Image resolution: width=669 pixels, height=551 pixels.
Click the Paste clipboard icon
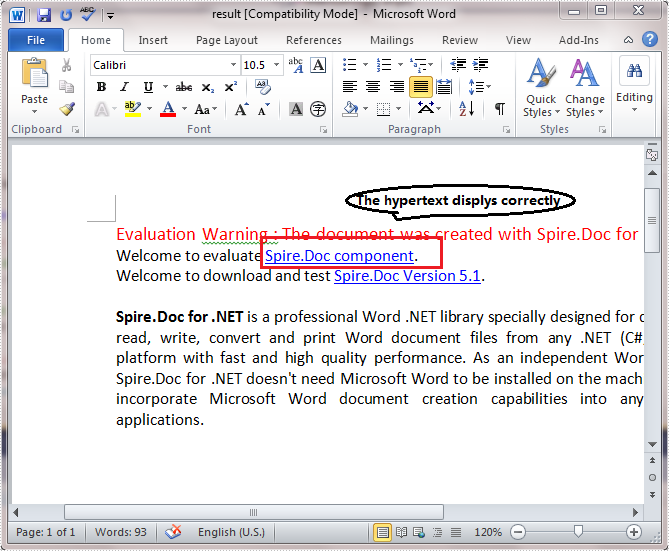(x=35, y=73)
